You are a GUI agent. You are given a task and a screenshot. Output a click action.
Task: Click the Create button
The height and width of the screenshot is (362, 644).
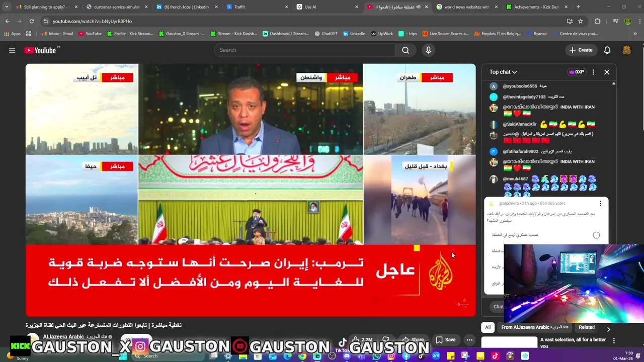click(x=581, y=50)
